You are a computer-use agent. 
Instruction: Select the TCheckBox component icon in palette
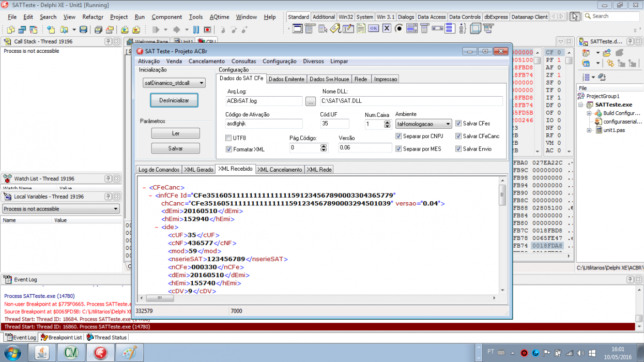click(387, 28)
